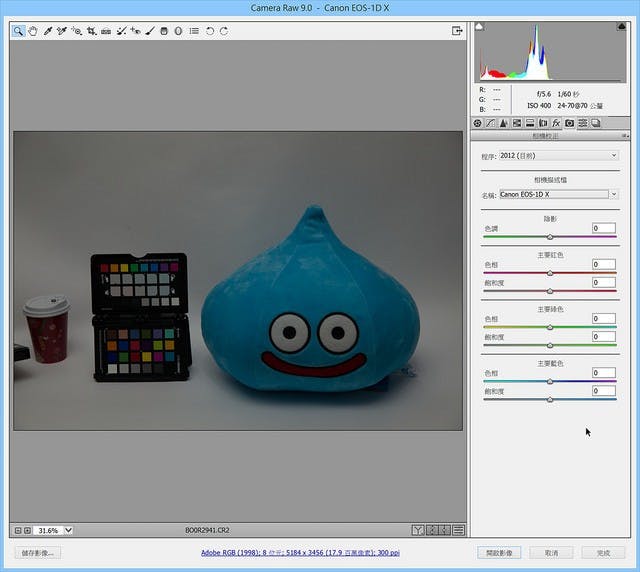Click the 31.6% zoom level field
The height and width of the screenshot is (572, 640).
pyautogui.click(x=48, y=530)
